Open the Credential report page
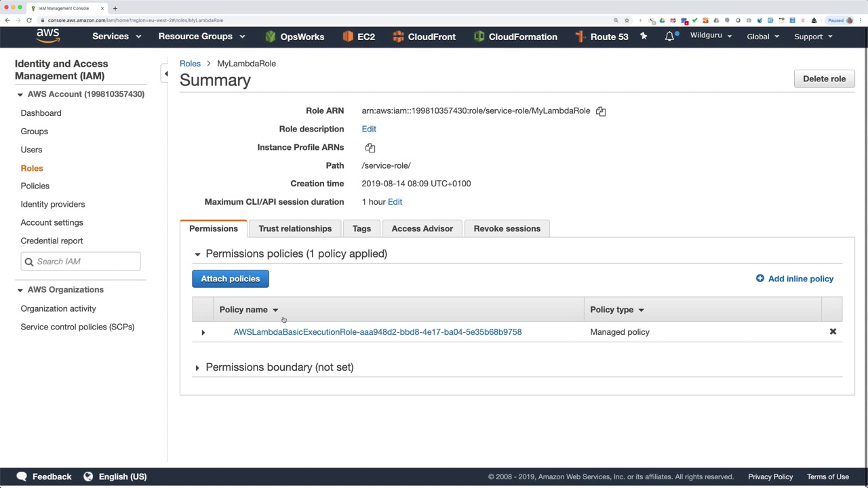This screenshot has width=868, height=488. tap(52, 241)
